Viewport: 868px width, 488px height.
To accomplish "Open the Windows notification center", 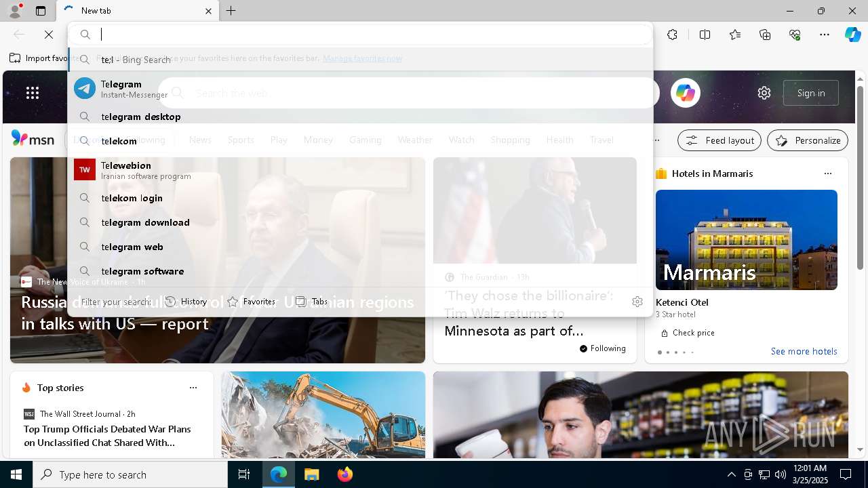I will point(846,474).
